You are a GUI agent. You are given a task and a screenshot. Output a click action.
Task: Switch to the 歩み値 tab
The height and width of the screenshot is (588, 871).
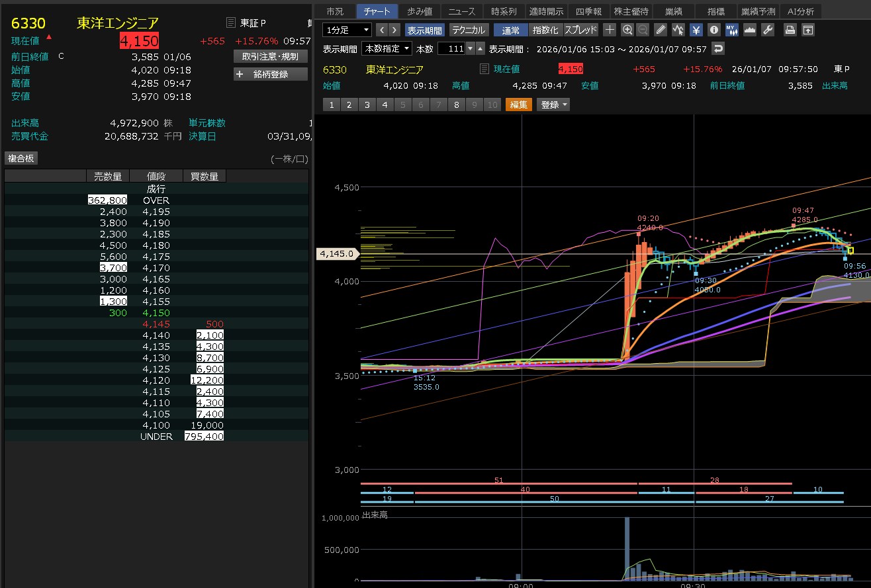tap(420, 11)
